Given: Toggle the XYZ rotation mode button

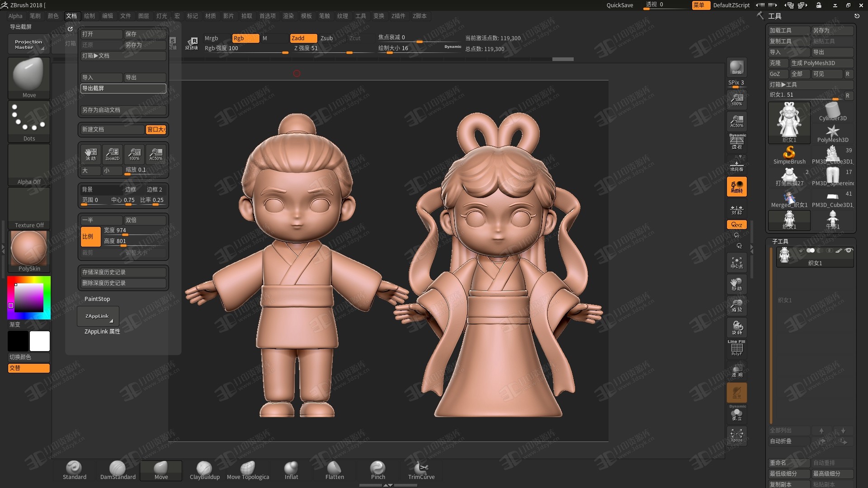Looking at the screenshot, I should click(736, 225).
